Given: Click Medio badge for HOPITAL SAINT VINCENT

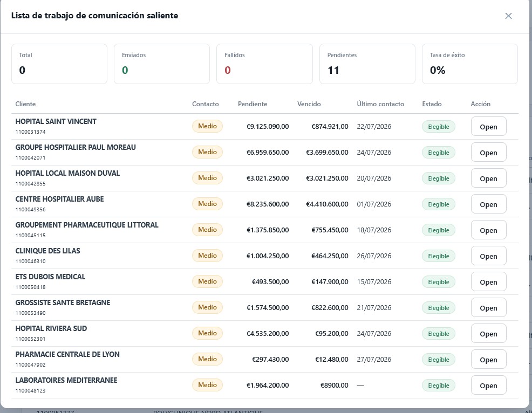Looking at the screenshot, I should [x=207, y=126].
